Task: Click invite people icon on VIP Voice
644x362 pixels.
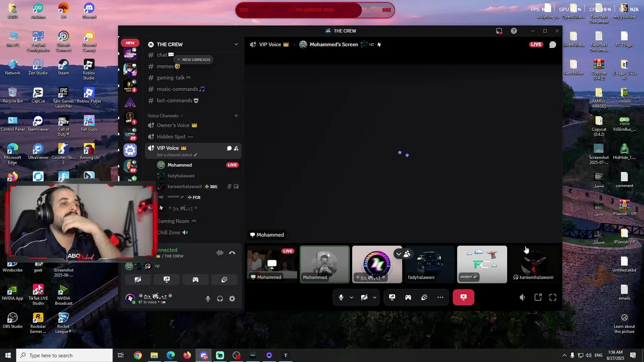Action: [x=236, y=148]
